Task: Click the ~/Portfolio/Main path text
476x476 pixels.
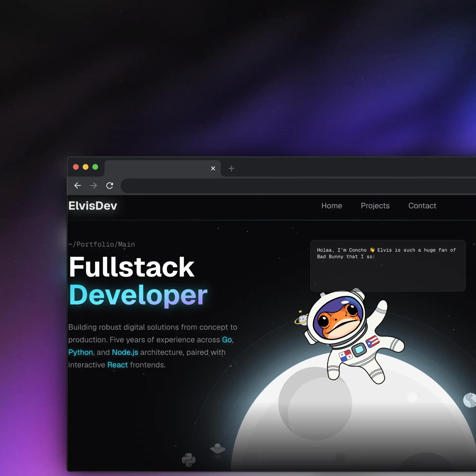Action: [x=102, y=244]
